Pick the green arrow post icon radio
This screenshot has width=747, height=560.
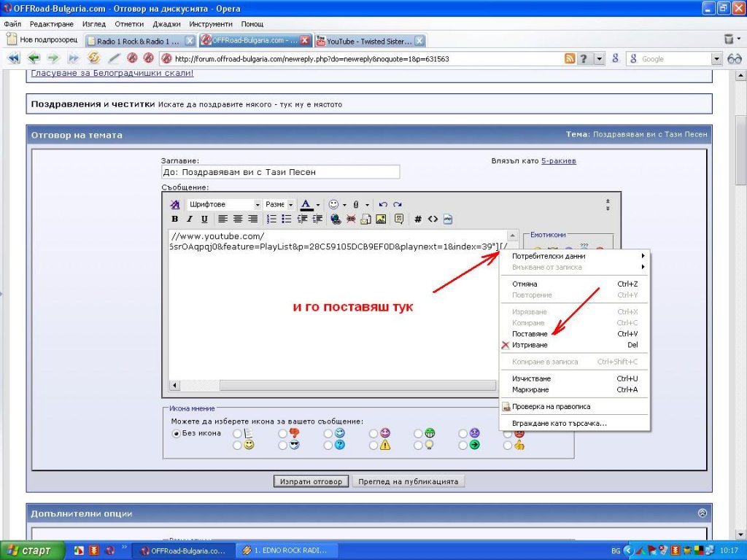click(462, 446)
